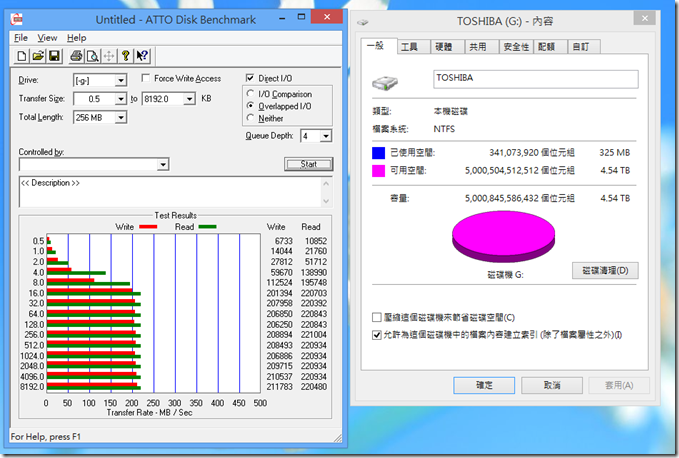Switch to the 共用 tab
Image resolution: width=679 pixels, height=458 pixels.
[x=482, y=47]
